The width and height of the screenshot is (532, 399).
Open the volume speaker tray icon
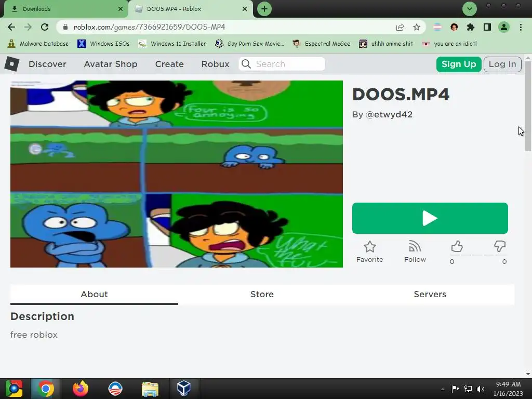click(x=481, y=389)
